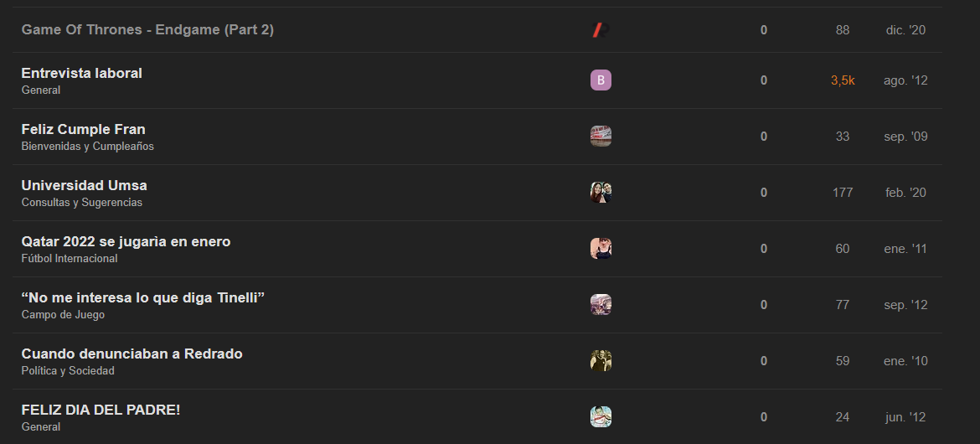Open poster avatar on Feliz Cumple Fran row

[x=601, y=137]
